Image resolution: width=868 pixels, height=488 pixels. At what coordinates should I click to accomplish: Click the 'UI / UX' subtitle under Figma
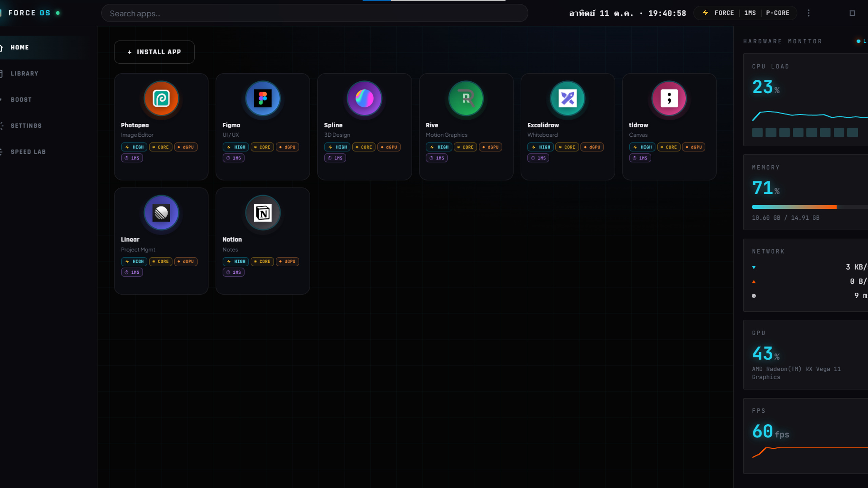click(x=231, y=135)
